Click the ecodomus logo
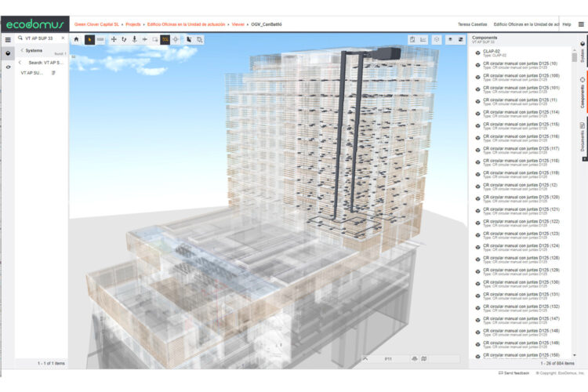 [x=35, y=24]
